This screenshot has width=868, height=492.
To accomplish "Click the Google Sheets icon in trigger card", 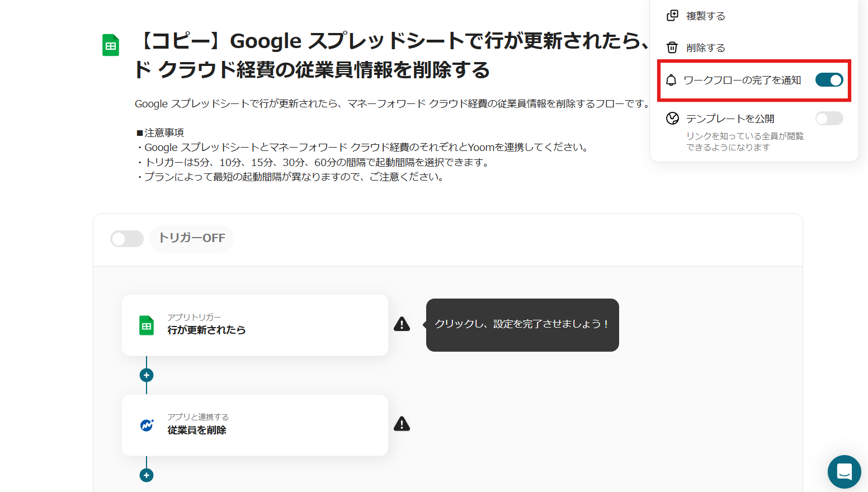I will pos(147,325).
